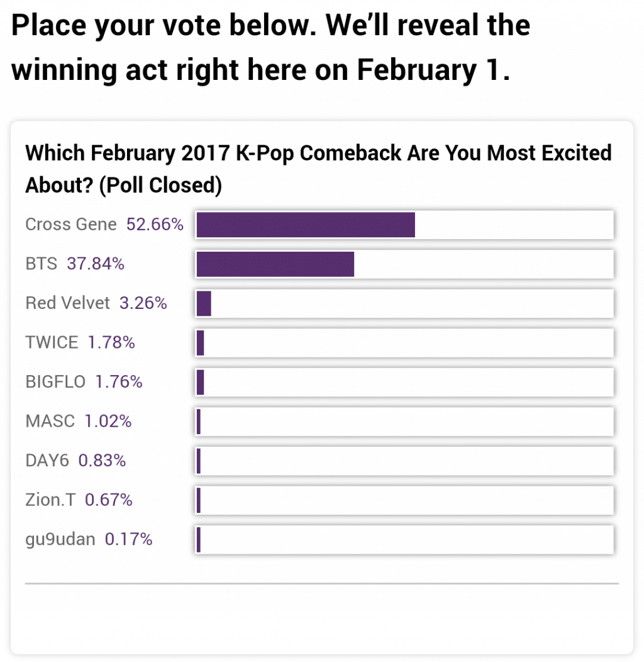
Task: Select the TWICE option label
Action: coord(52,343)
